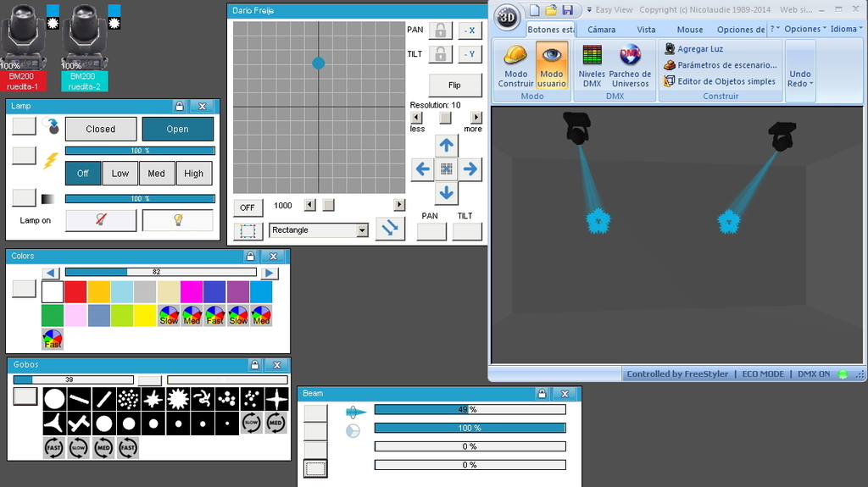Click the next arrow on the Colors slider
The height and width of the screenshot is (487, 868).
[x=269, y=273]
